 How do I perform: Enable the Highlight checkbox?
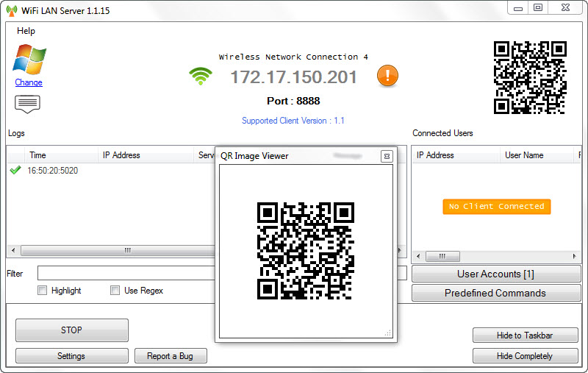[x=43, y=291]
